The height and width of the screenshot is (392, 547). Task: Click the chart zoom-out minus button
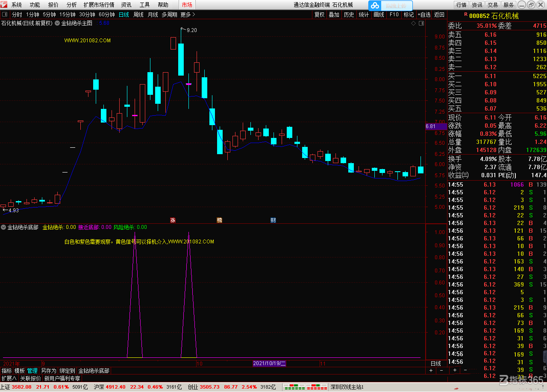click(441, 371)
